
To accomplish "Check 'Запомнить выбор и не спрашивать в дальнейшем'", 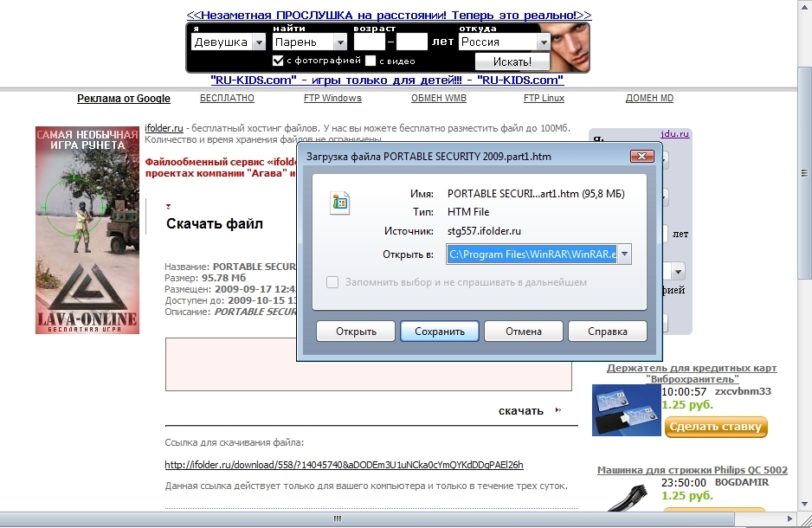I will (x=332, y=282).
